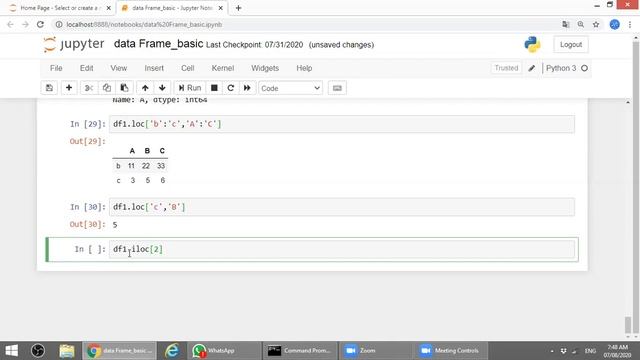Switch to Command Prompt in taskbar
The image size is (640, 360).
click(300, 351)
